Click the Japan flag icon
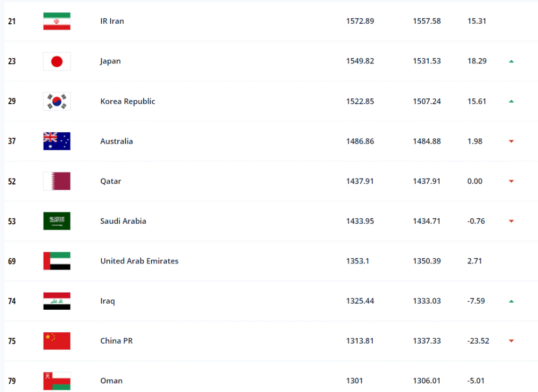Viewport: 538px width, 392px height. click(57, 61)
